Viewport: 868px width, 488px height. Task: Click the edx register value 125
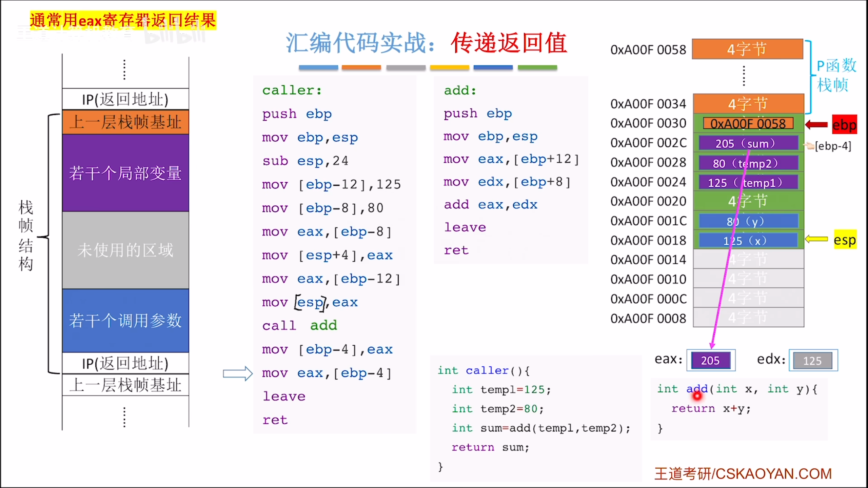[x=813, y=361]
